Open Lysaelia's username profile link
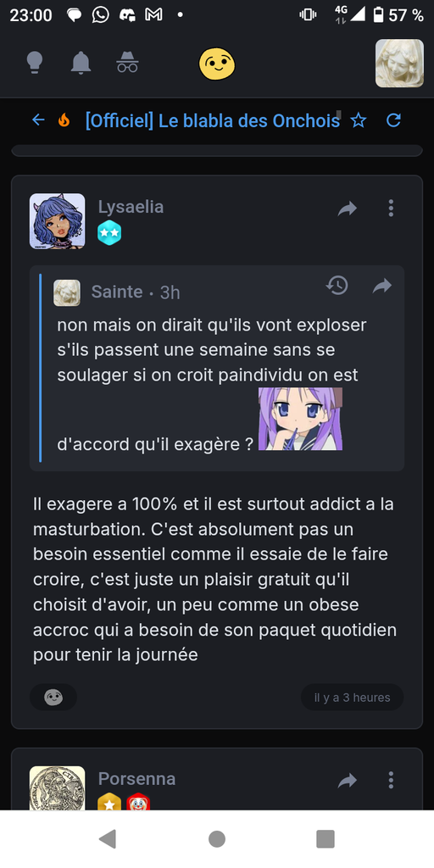The image size is (434, 868). pyautogui.click(x=131, y=207)
